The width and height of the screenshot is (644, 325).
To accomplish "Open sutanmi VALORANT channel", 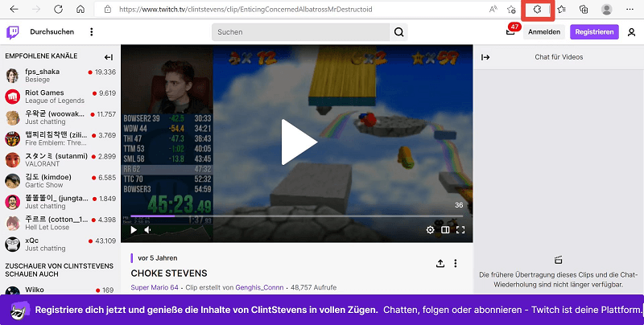I will tap(60, 159).
